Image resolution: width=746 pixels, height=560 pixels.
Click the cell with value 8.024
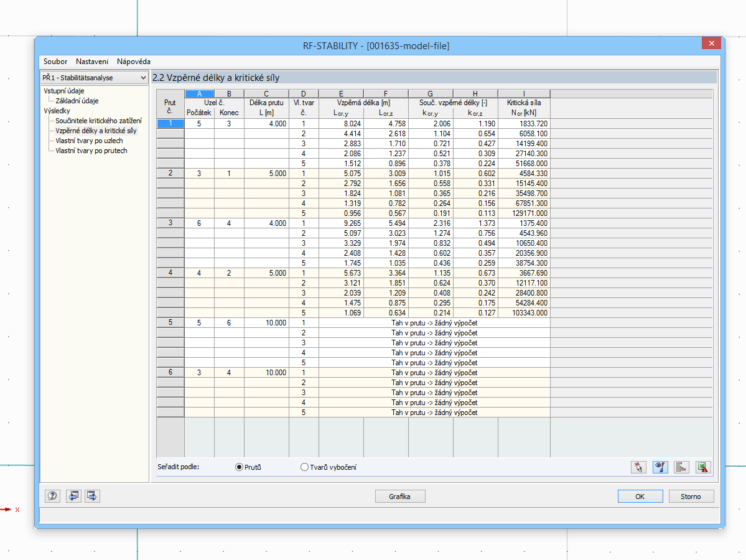point(341,124)
